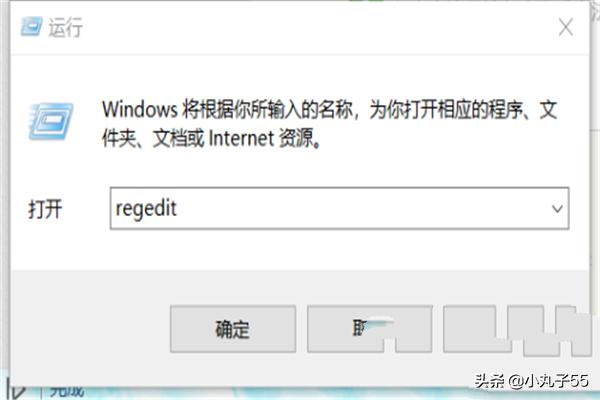Screen dimensions: 600x400
Task: Click the 打开 label left of input
Action: pos(45,209)
